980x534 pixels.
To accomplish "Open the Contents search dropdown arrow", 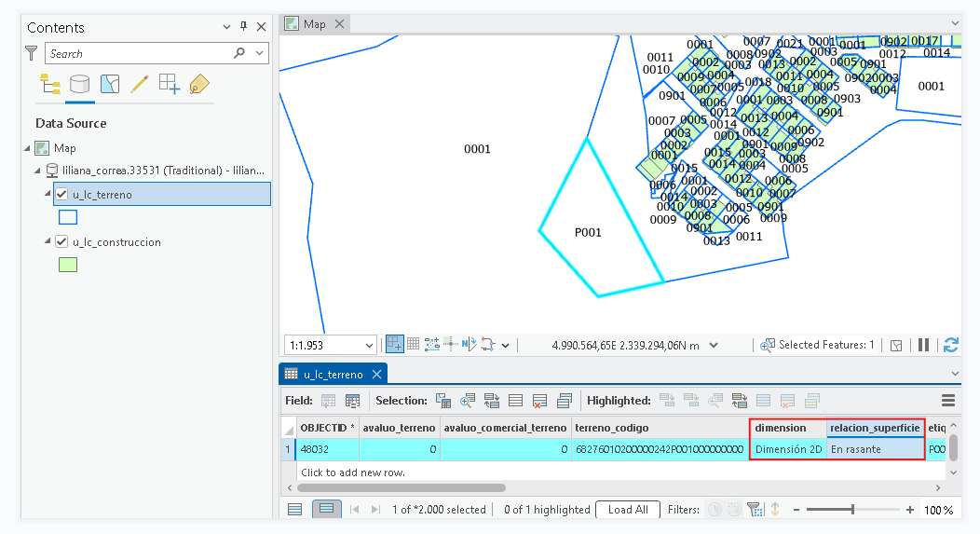I will tap(259, 53).
